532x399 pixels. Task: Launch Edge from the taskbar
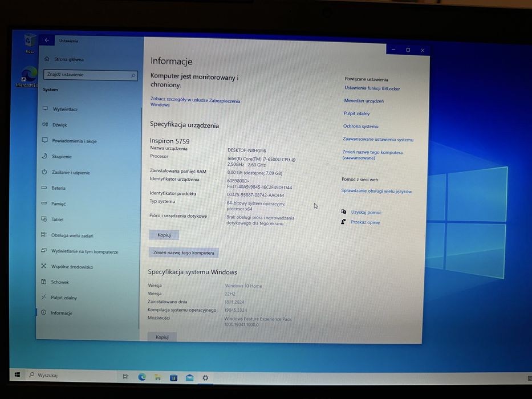142,377
